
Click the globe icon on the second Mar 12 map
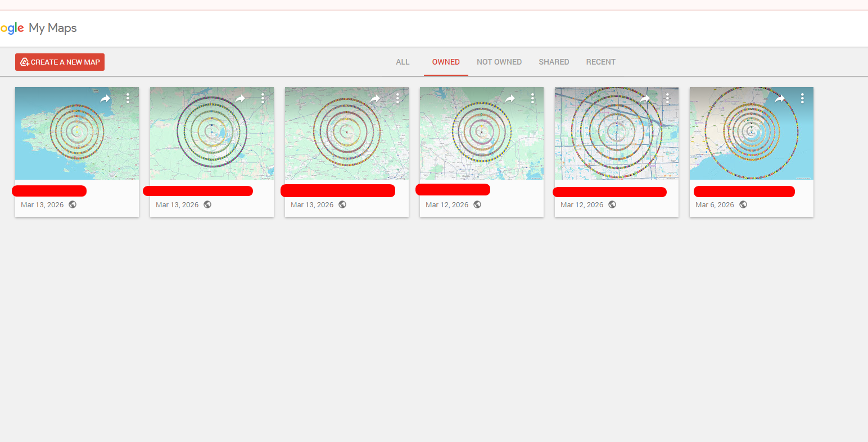(x=612, y=205)
